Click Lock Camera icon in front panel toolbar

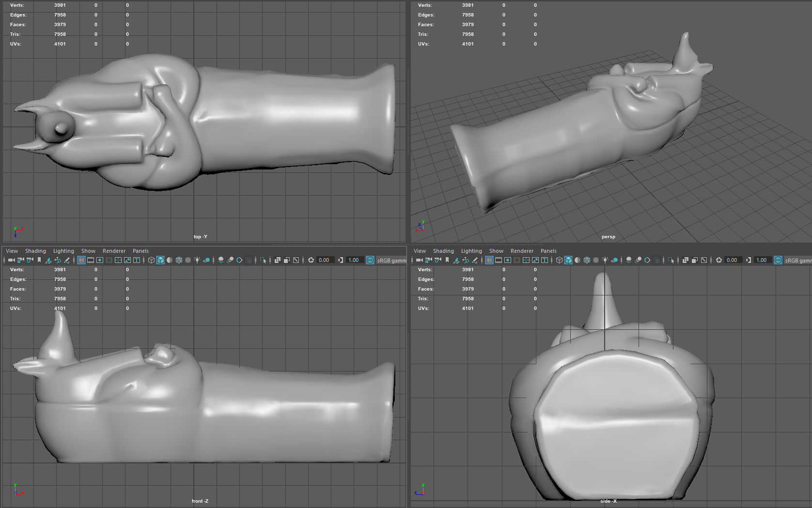(x=20, y=260)
